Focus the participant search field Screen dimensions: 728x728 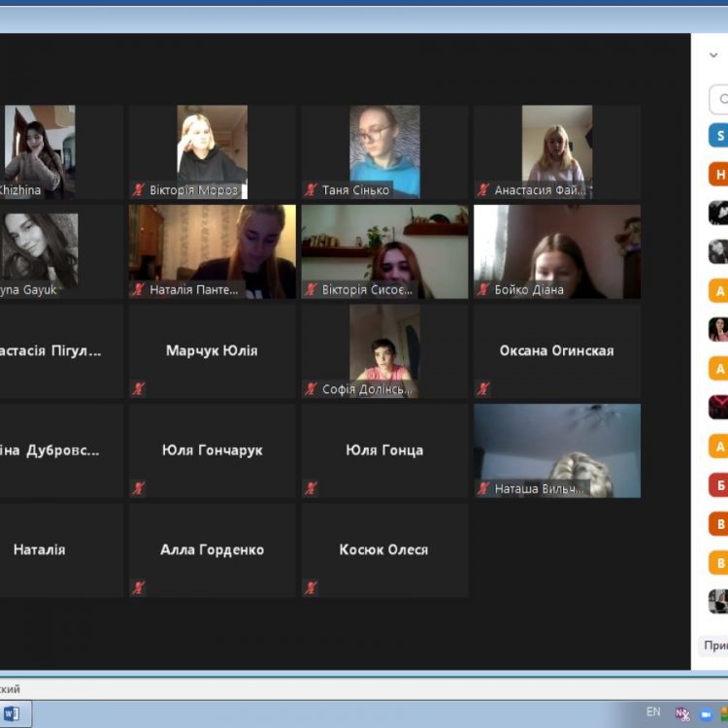[718, 99]
